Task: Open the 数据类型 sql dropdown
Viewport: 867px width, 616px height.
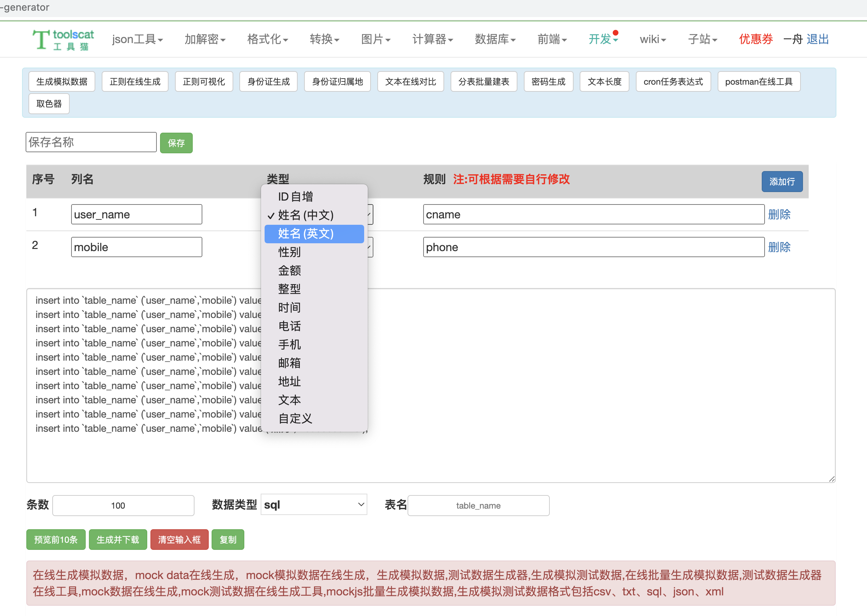Action: coord(314,504)
